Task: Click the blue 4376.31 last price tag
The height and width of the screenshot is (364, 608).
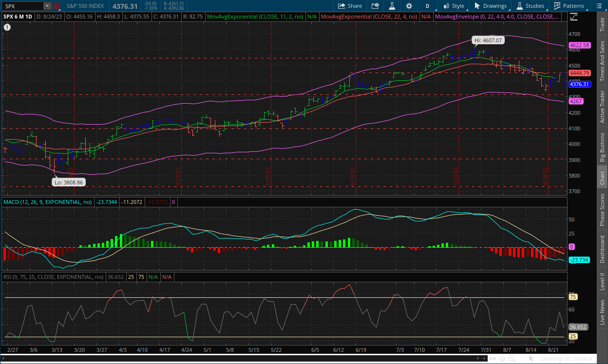Action: 579,84
